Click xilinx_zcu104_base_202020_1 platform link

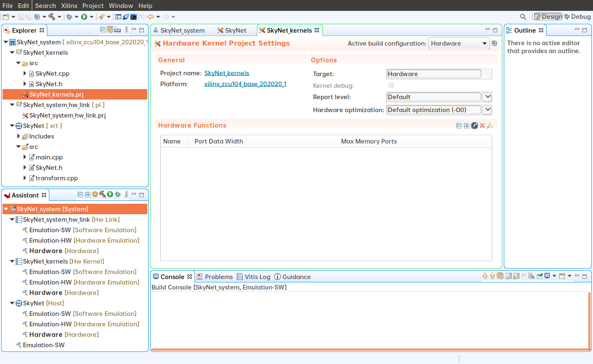click(245, 84)
